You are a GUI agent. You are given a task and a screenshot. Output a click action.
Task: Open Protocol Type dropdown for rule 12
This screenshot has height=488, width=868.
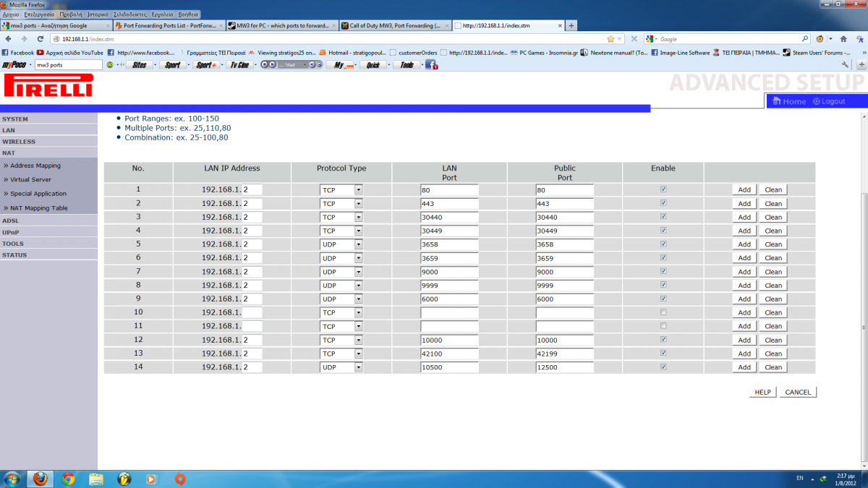pyautogui.click(x=341, y=340)
